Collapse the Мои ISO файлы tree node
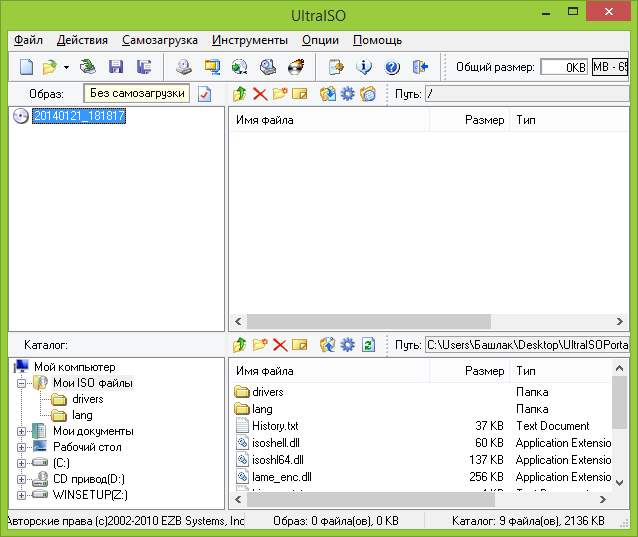This screenshot has height=537, width=638. pos(21,383)
